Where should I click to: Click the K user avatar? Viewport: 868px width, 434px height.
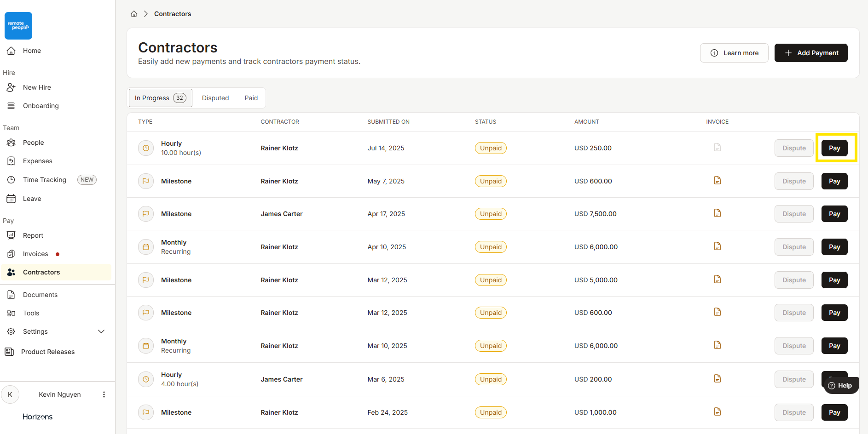[x=10, y=394]
